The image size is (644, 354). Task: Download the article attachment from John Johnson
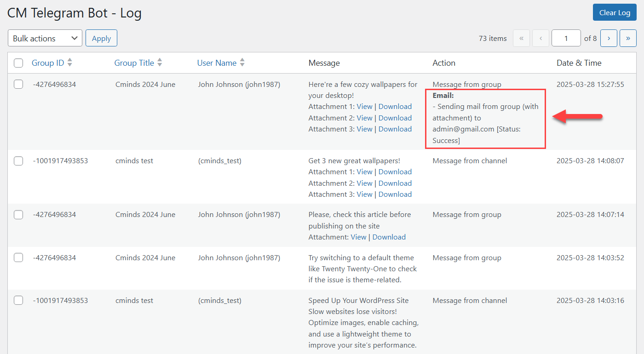click(389, 237)
